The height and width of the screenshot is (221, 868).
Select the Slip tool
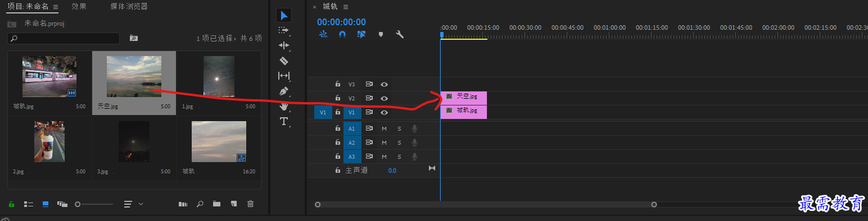point(284,76)
